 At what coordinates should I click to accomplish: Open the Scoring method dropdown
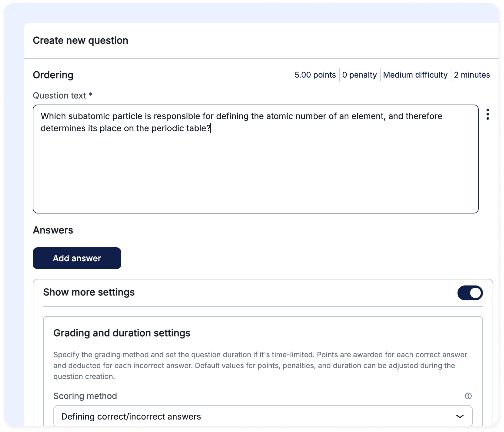click(x=263, y=416)
